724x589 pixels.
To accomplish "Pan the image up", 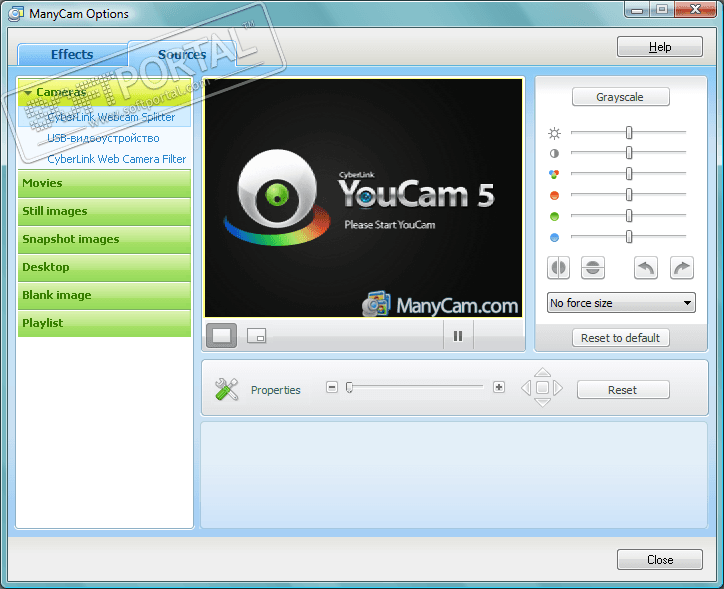I will tap(543, 372).
